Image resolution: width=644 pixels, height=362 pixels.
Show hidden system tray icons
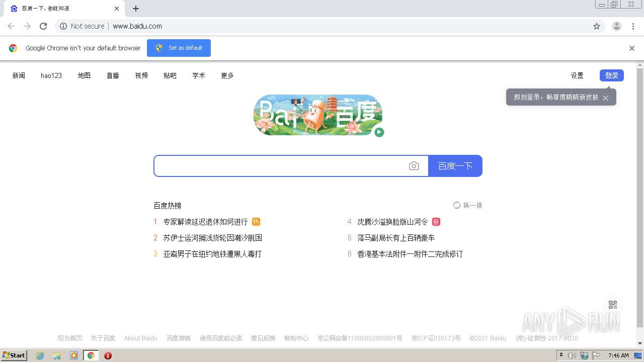coord(561,355)
